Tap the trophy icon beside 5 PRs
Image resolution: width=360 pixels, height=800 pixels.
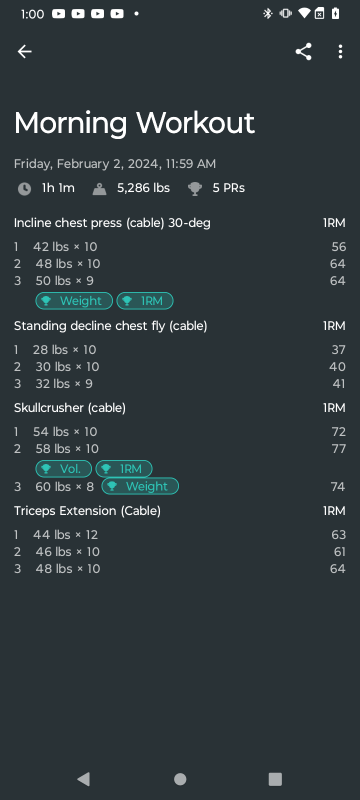194,189
